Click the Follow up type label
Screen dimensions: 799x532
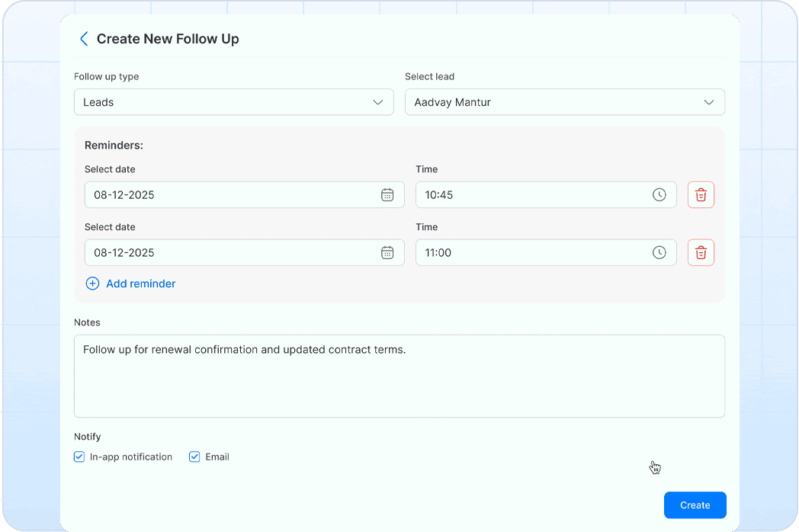tap(107, 76)
